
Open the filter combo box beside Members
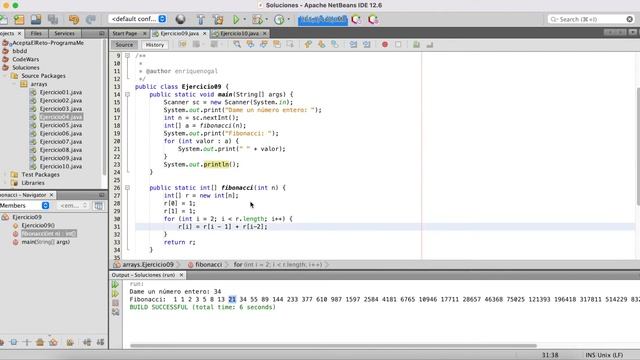pyautogui.click(x=73, y=206)
